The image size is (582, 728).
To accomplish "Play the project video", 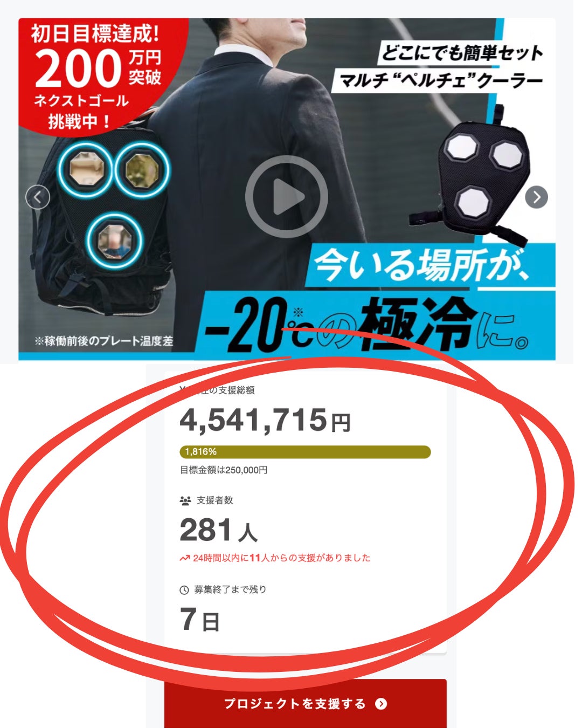I will pyautogui.click(x=286, y=197).
